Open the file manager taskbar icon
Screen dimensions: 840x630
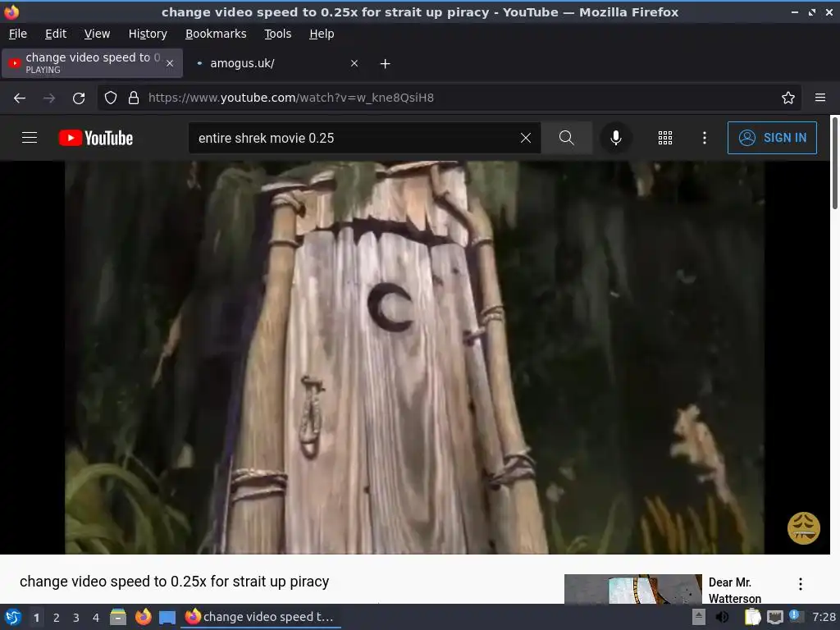click(x=118, y=617)
